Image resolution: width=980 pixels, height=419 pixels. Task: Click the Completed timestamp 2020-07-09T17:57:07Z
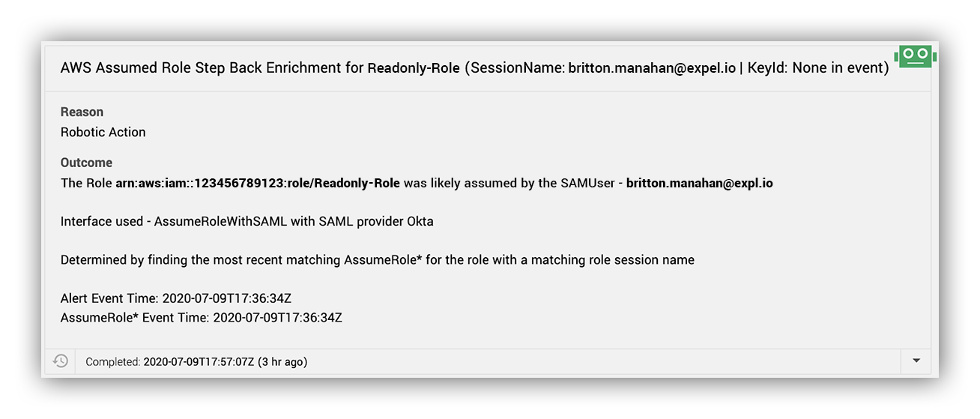199,362
